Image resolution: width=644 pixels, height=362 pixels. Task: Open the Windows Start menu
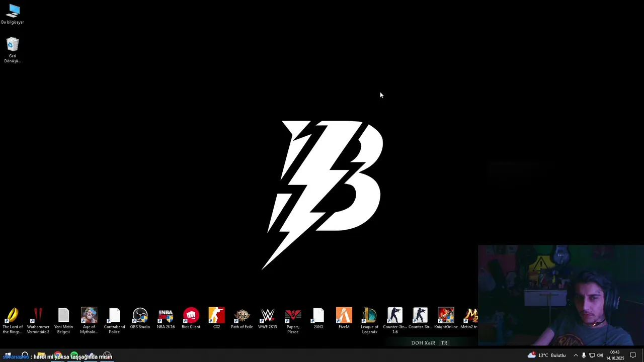pos(8,356)
